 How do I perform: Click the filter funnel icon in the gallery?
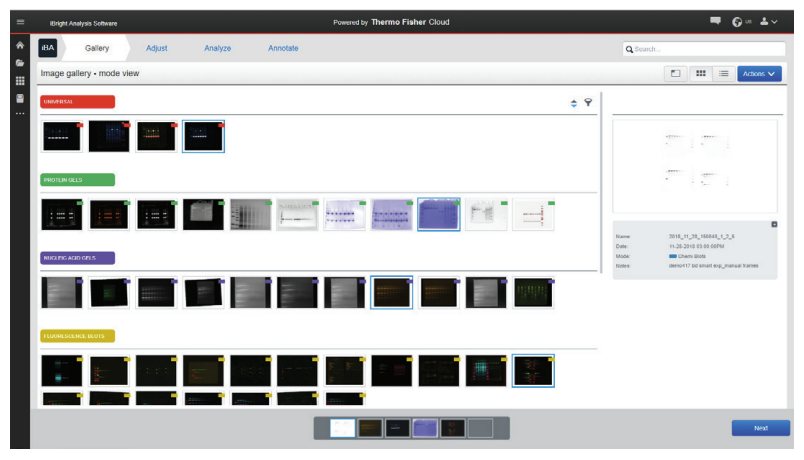pos(588,102)
